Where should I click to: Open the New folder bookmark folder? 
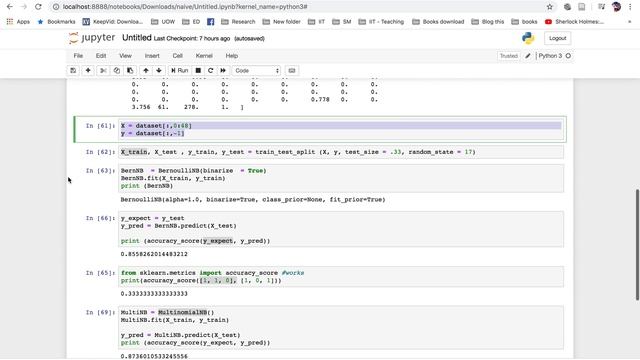point(281,22)
